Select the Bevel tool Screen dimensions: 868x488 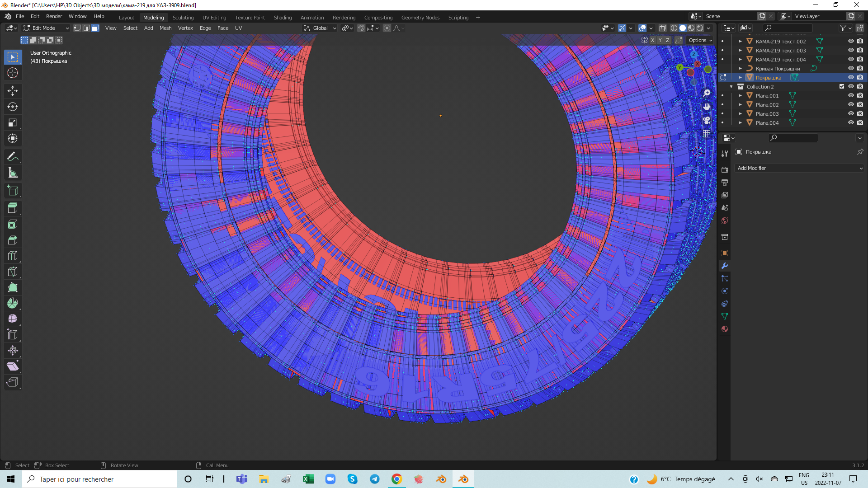click(13, 240)
